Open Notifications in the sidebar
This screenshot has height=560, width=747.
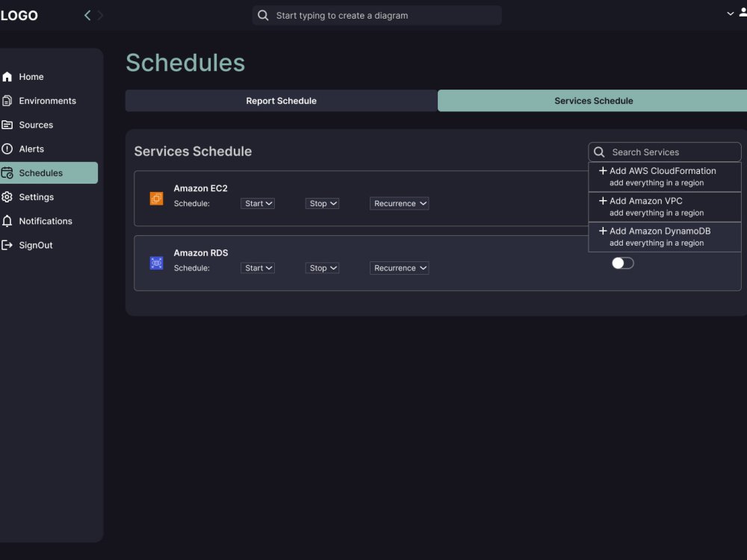click(x=49, y=221)
